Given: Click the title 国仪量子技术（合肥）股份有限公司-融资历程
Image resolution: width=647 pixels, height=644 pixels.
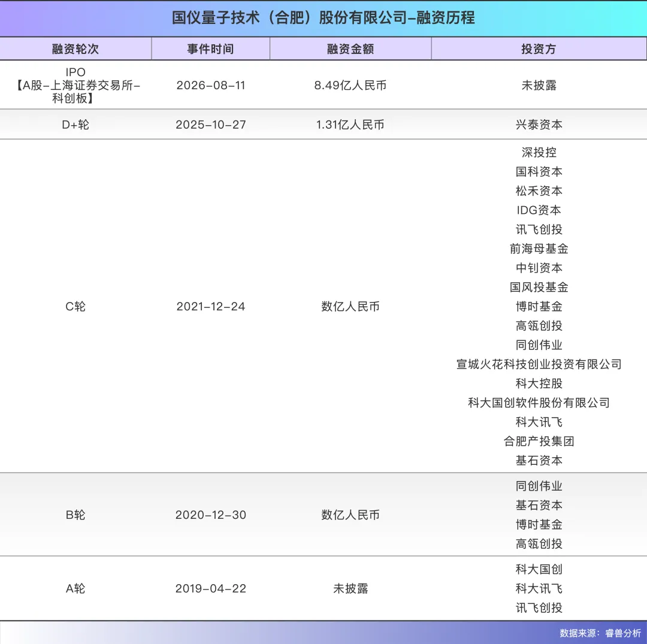Looking at the screenshot, I should coord(323,18).
